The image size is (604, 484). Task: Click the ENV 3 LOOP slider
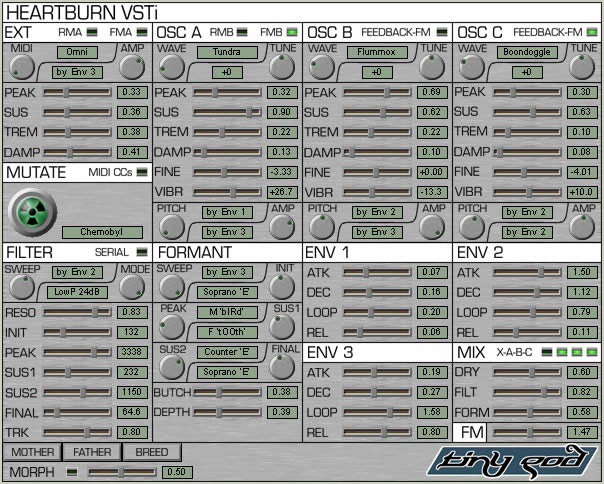[377, 412]
